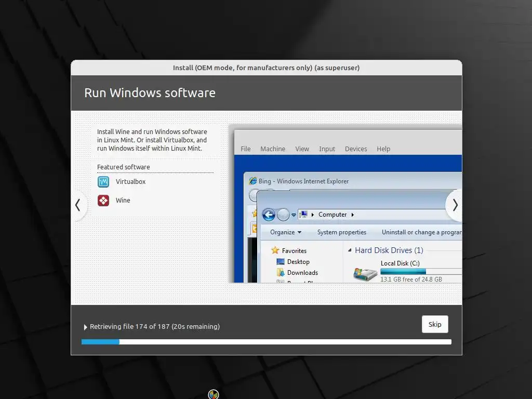Click the Computer icon in address bar

coord(303,215)
